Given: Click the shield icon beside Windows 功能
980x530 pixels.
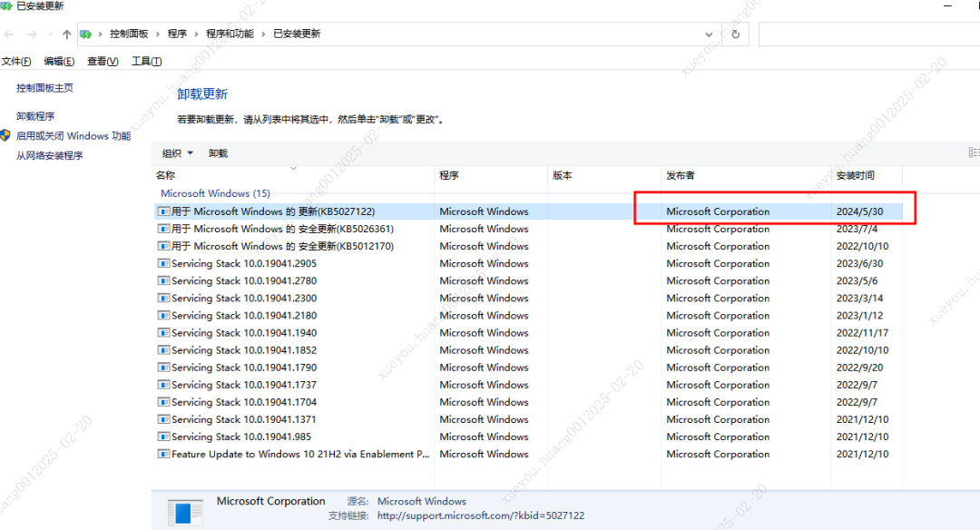Looking at the screenshot, I should 5,135.
